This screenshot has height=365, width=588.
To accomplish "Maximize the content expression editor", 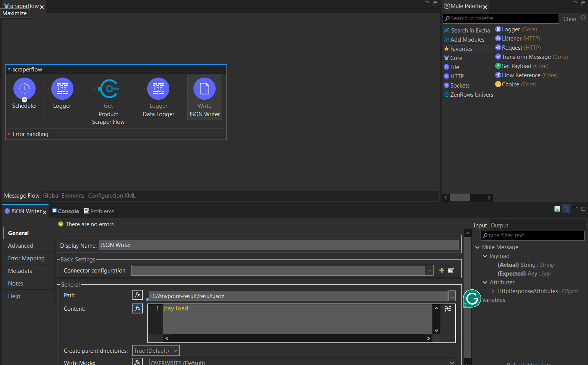I will coord(448,308).
